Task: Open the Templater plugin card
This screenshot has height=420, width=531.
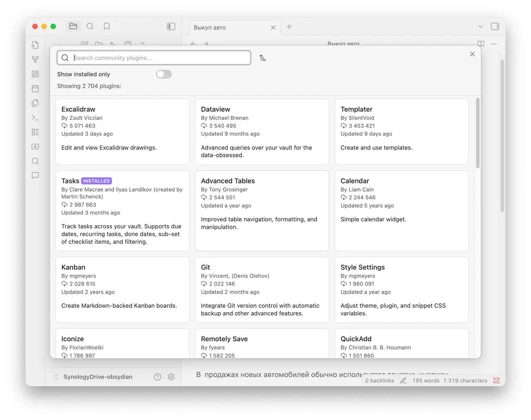Action: pyautogui.click(x=402, y=132)
